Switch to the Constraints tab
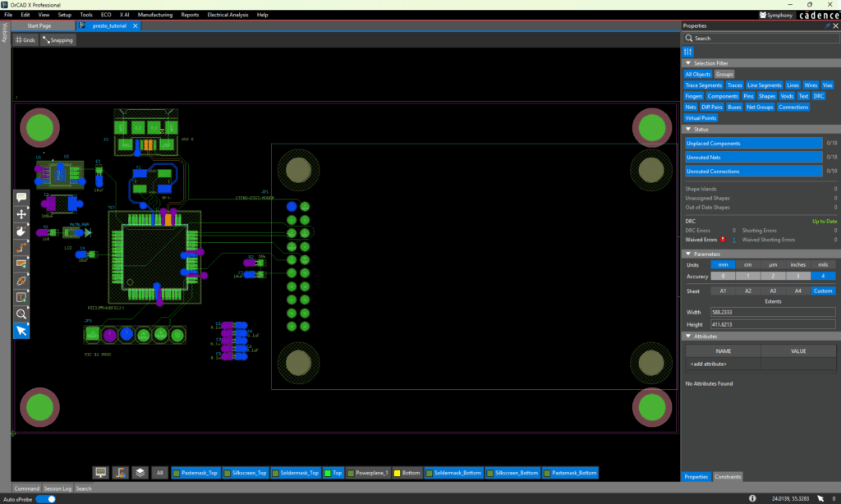This screenshot has width=841, height=504. 728,477
